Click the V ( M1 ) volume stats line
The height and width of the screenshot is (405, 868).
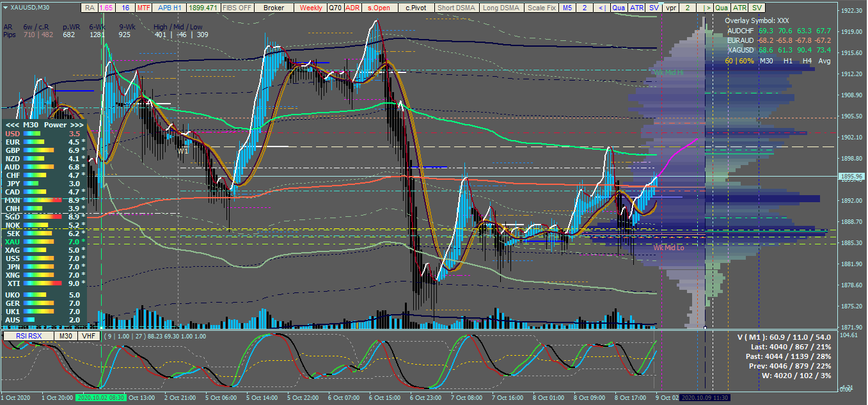pos(784,337)
